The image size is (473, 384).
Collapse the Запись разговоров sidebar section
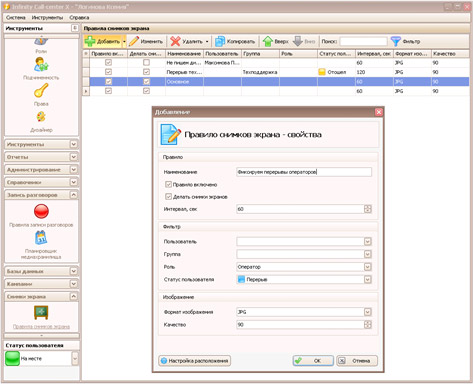pyautogui.click(x=74, y=195)
